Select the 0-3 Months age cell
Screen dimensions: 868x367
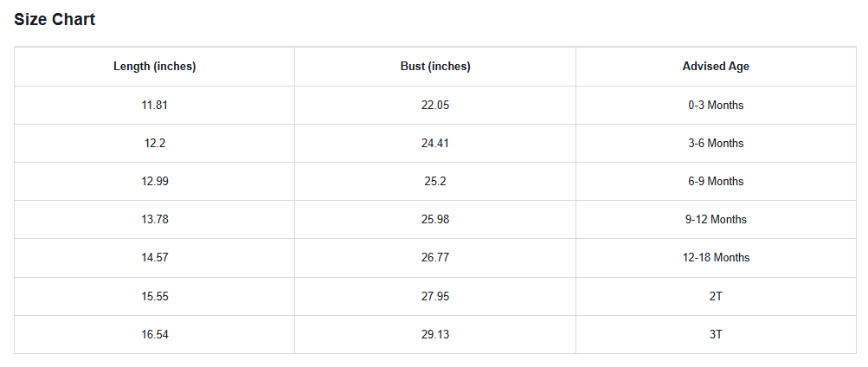pyautogui.click(x=716, y=106)
